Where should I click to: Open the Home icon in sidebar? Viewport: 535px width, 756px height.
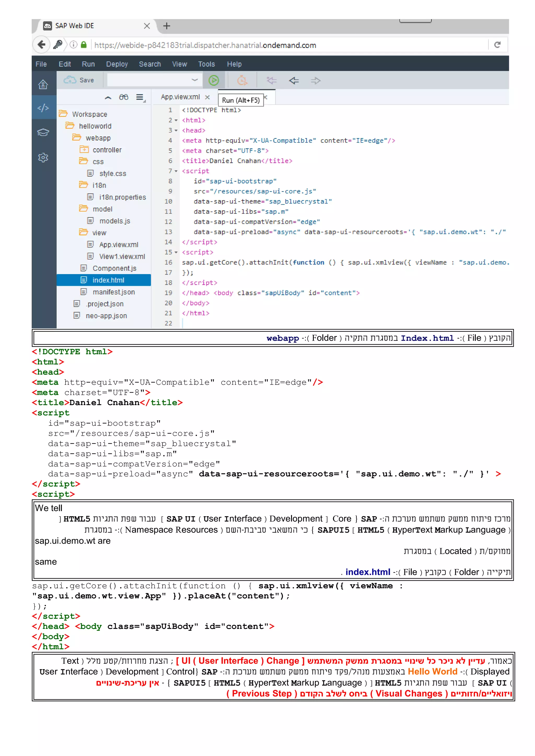pyautogui.click(x=43, y=85)
